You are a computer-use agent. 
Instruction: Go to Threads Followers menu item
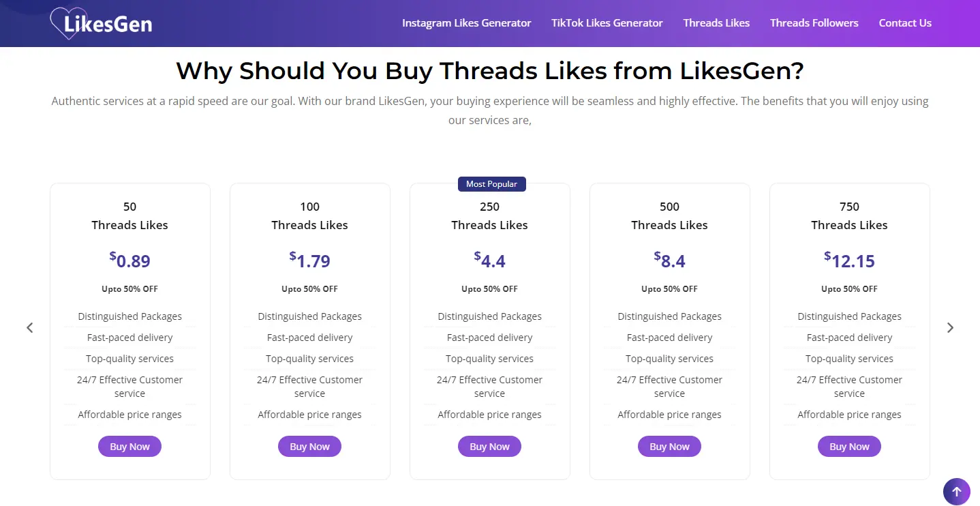(814, 23)
